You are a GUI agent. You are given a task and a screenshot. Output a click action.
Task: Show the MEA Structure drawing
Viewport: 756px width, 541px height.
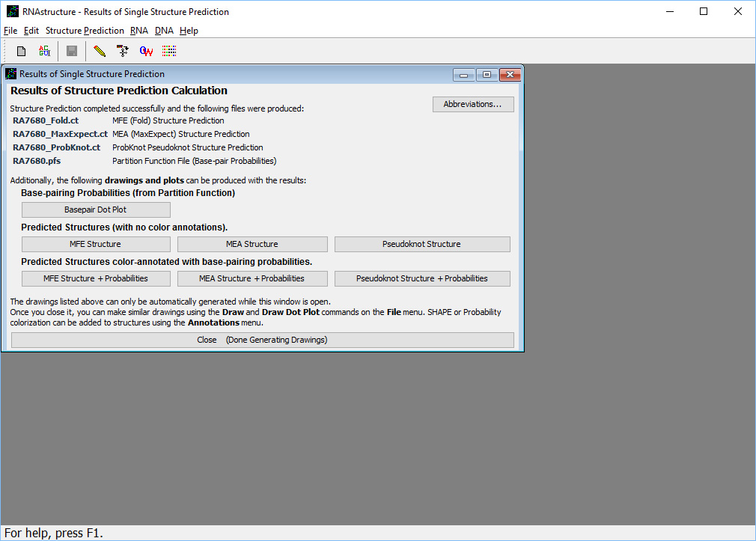(x=252, y=244)
